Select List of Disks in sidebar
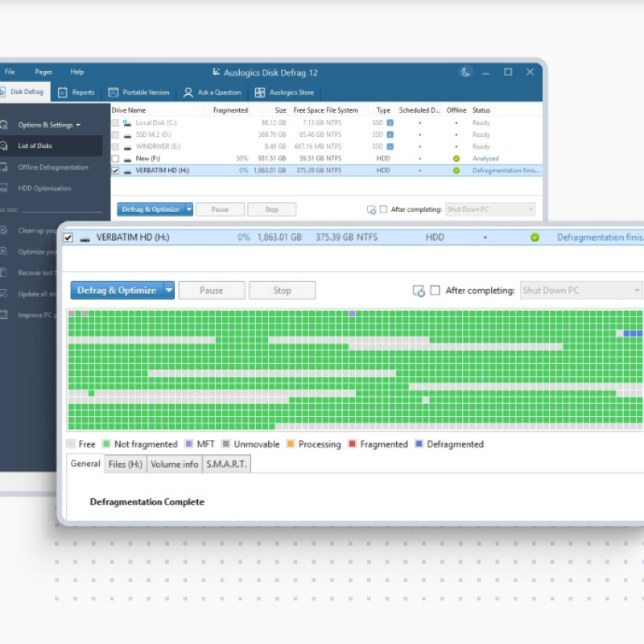Viewport: 644px width, 644px height. (x=51, y=146)
